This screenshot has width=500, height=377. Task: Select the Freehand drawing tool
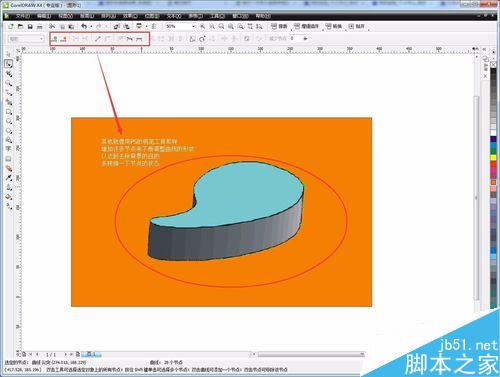click(9, 92)
